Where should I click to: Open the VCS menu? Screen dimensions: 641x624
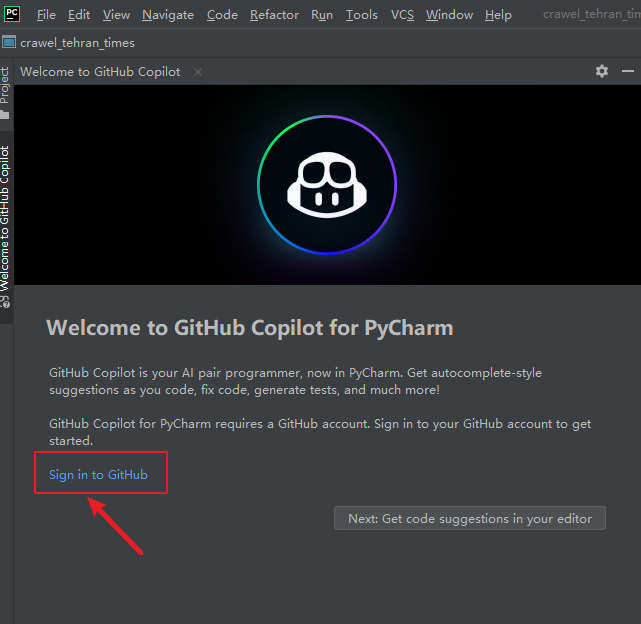click(402, 15)
